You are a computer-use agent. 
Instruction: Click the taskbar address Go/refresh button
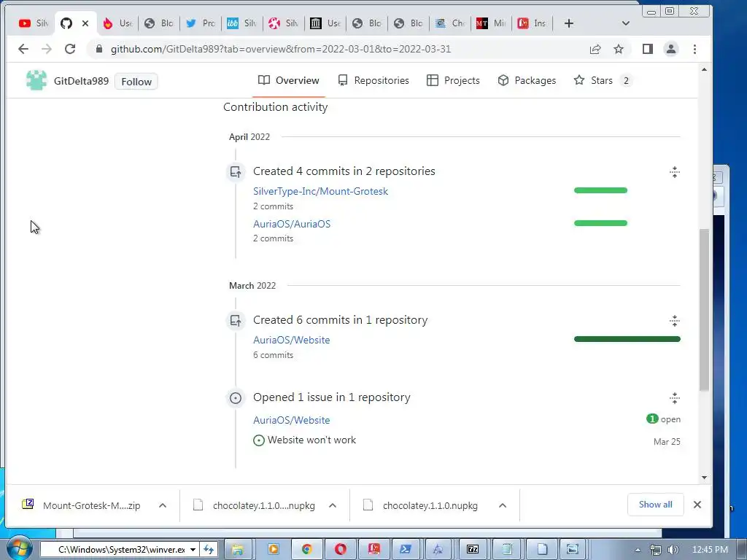click(x=209, y=550)
